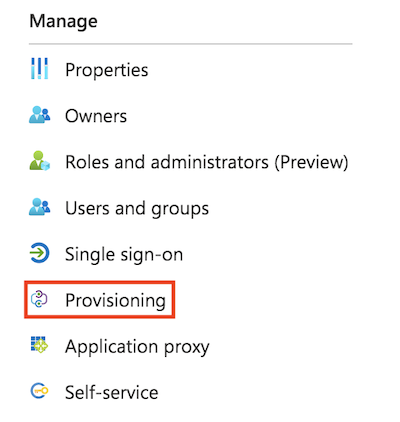
Task: Click the (Preview) label text
Action: coord(311,162)
